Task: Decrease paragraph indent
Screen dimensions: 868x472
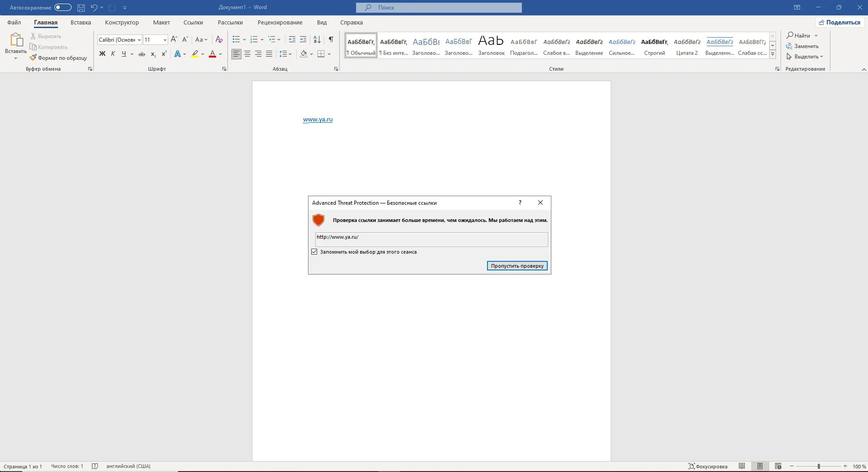Action: [292, 39]
